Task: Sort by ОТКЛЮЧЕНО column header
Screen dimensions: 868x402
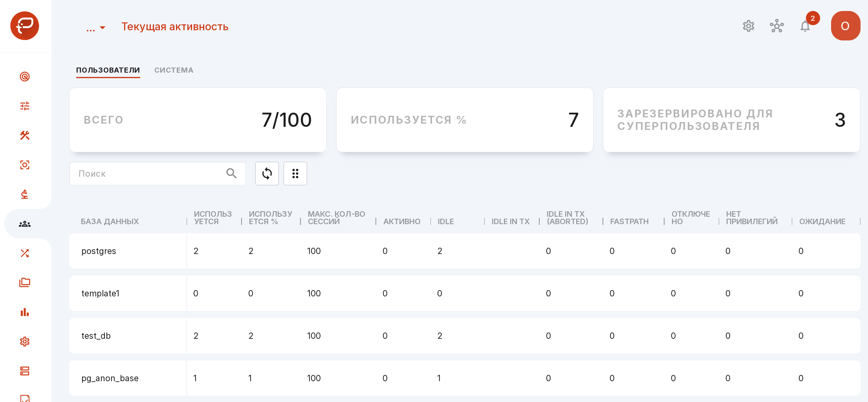Action: [690, 218]
